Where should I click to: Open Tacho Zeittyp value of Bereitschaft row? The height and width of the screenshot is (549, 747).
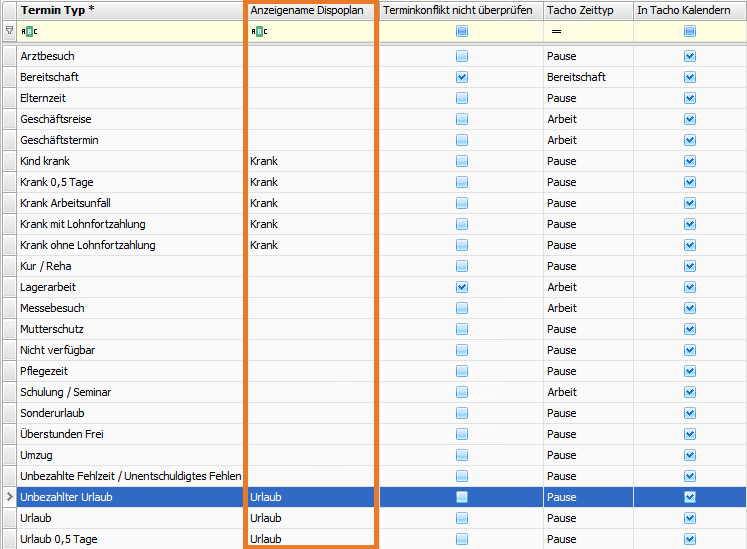586,77
